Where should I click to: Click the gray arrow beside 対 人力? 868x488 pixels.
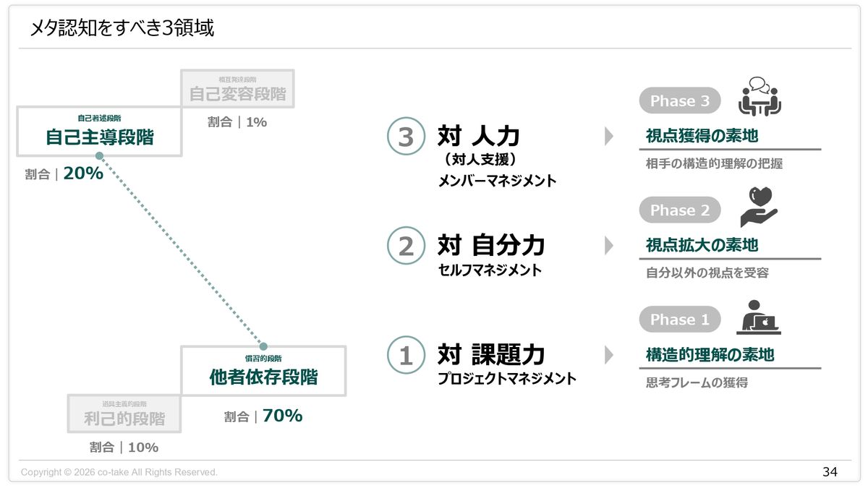608,136
